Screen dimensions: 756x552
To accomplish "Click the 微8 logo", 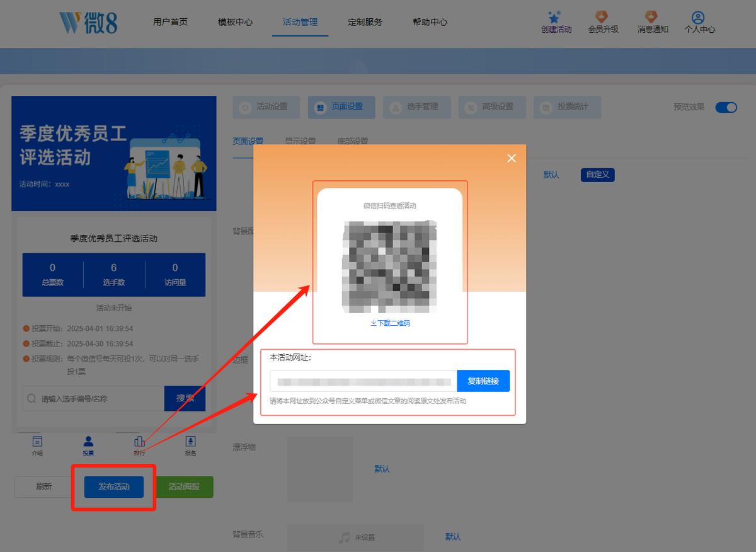I will (88, 22).
